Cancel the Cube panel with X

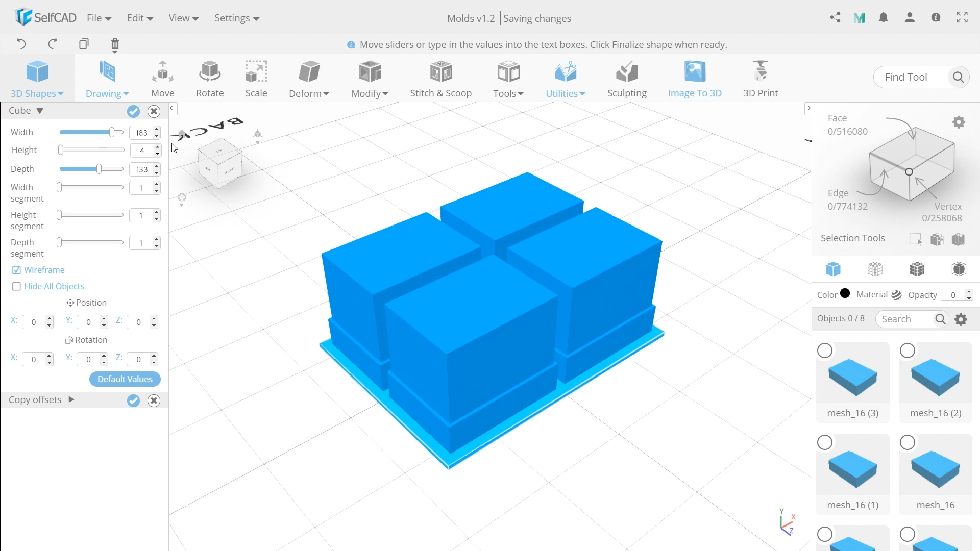coord(154,111)
